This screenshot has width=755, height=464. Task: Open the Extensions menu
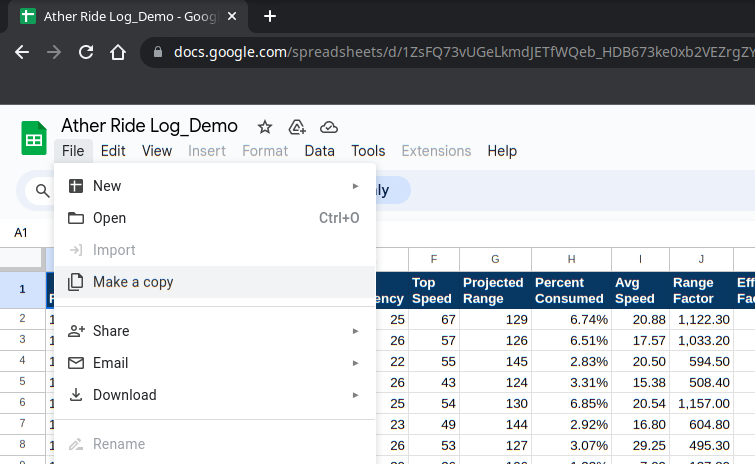[436, 151]
